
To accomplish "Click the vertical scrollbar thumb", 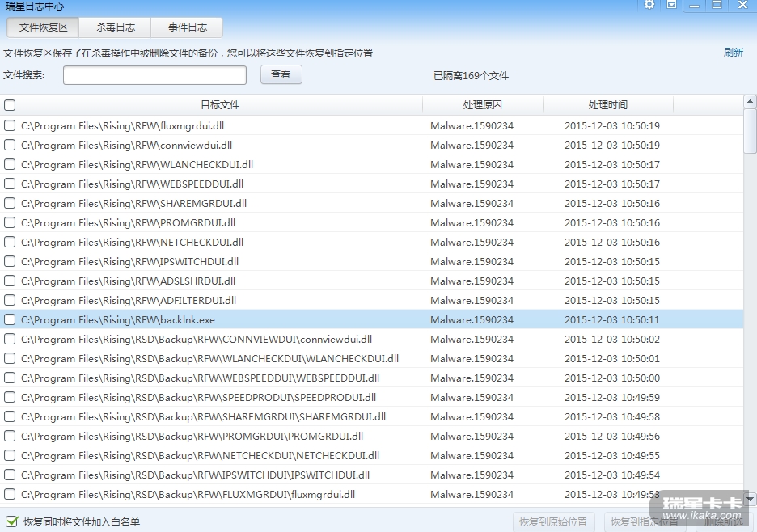I will (x=750, y=130).
